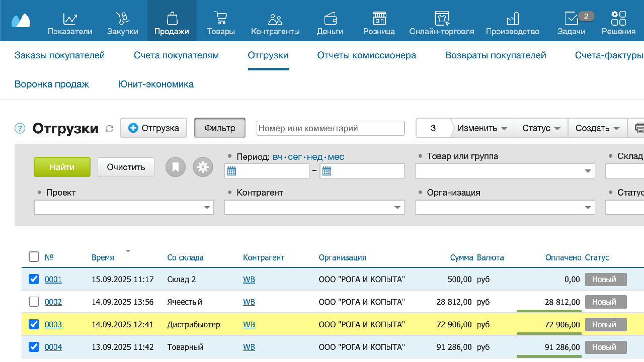Open start date calendar picker
The image size is (644, 362).
pos(231,171)
